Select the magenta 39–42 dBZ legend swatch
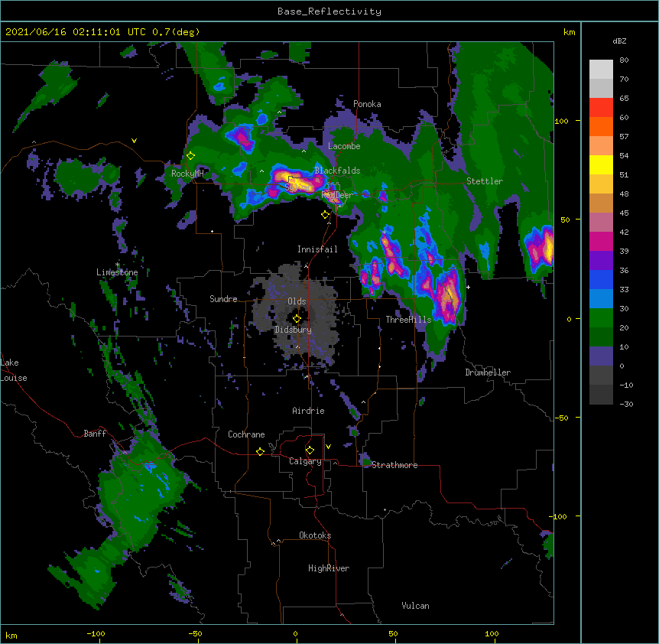Image resolution: width=659 pixels, height=644 pixels. pos(601,241)
